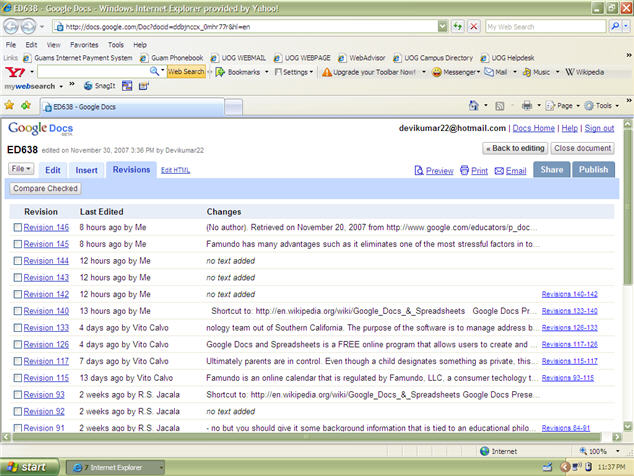Click the Home icon in command bar
The height and width of the screenshot is (476, 634).
coord(473,106)
